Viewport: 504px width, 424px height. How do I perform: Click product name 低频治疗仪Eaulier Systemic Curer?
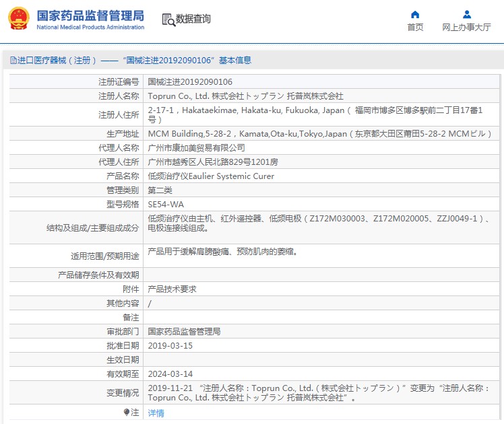pos(211,176)
